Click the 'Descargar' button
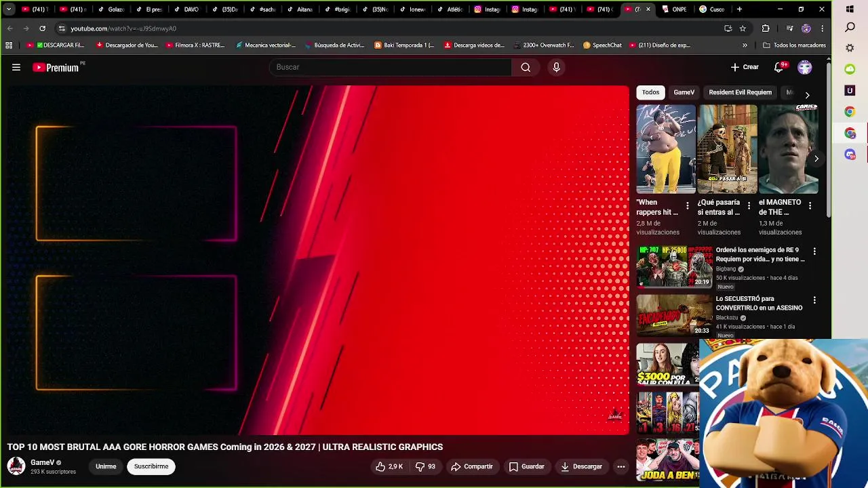 click(x=581, y=466)
